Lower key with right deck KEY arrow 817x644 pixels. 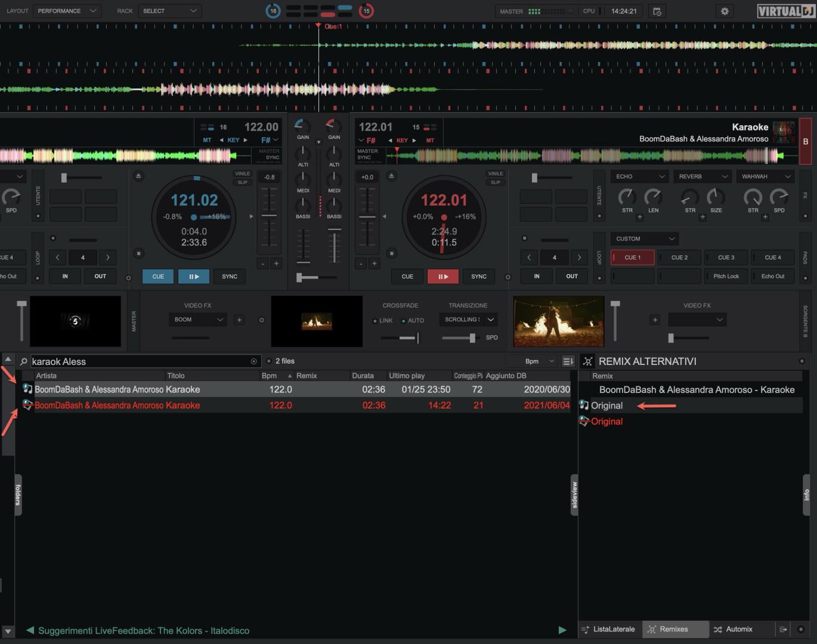point(391,140)
